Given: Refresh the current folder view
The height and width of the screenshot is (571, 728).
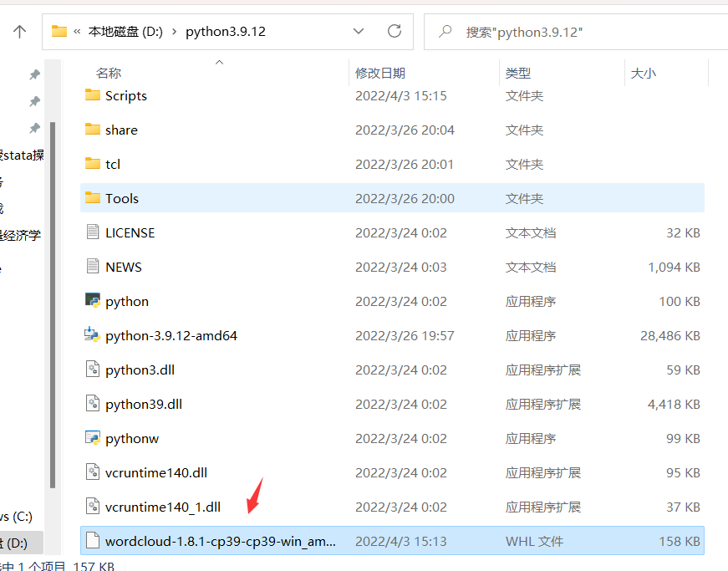Looking at the screenshot, I should [395, 31].
